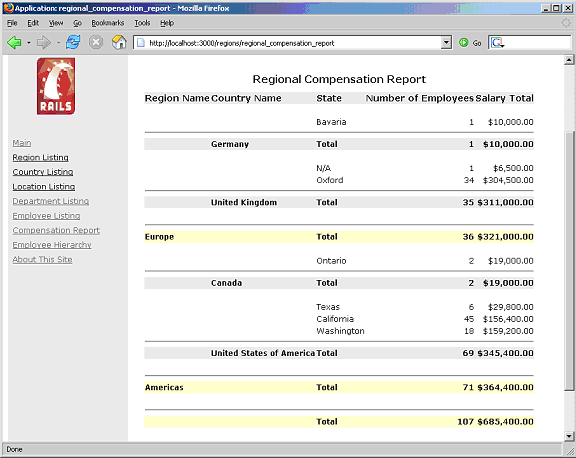Screen dimensions: 576x458
Task: Click the Salary Total column header
Action: [x=504, y=98]
